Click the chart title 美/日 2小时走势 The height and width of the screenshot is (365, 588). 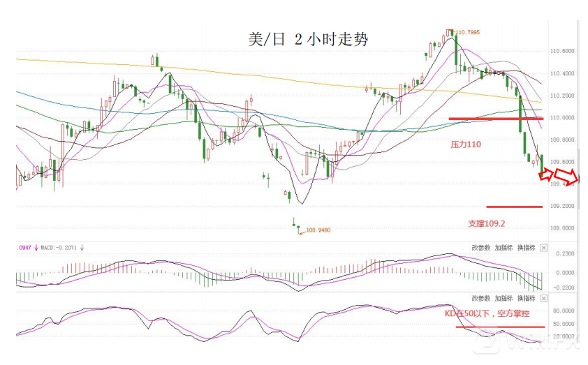pyautogui.click(x=308, y=40)
